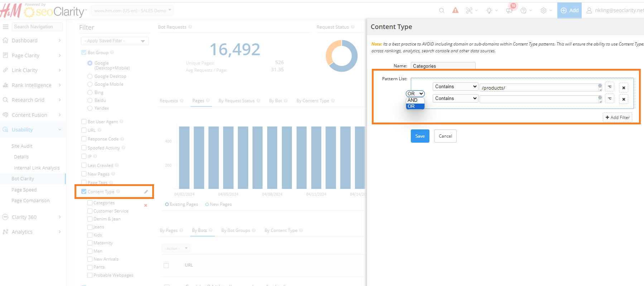Click the settings gear icon in header
Image resolution: width=644 pixels, height=286 pixels.
pos(543,10)
